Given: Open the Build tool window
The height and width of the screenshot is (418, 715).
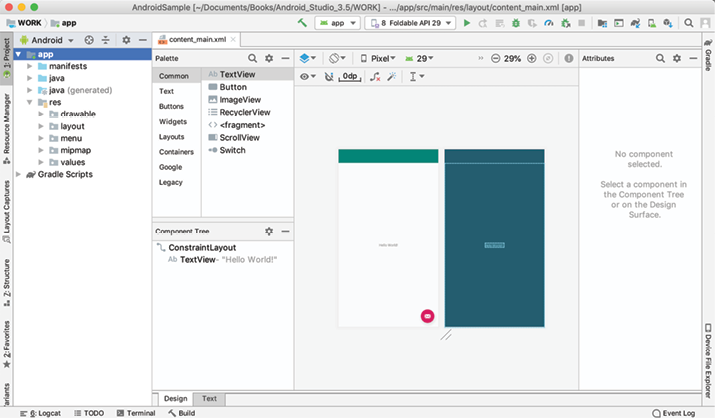Looking at the screenshot, I should click(181, 413).
